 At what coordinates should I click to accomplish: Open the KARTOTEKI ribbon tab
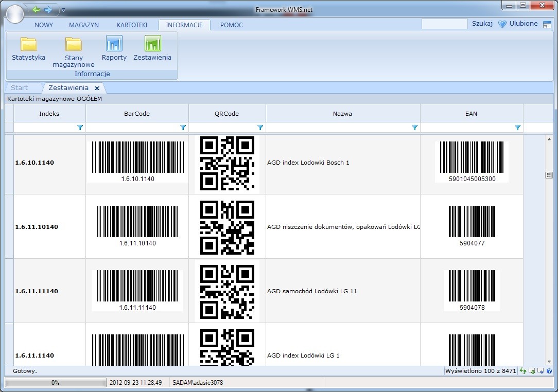point(132,25)
